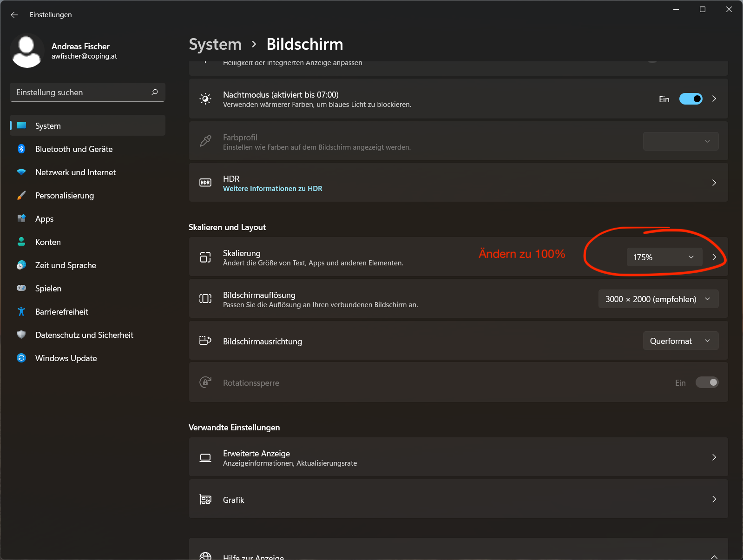The width and height of the screenshot is (743, 560).
Task: Click the Skalierung icon
Action: click(205, 257)
